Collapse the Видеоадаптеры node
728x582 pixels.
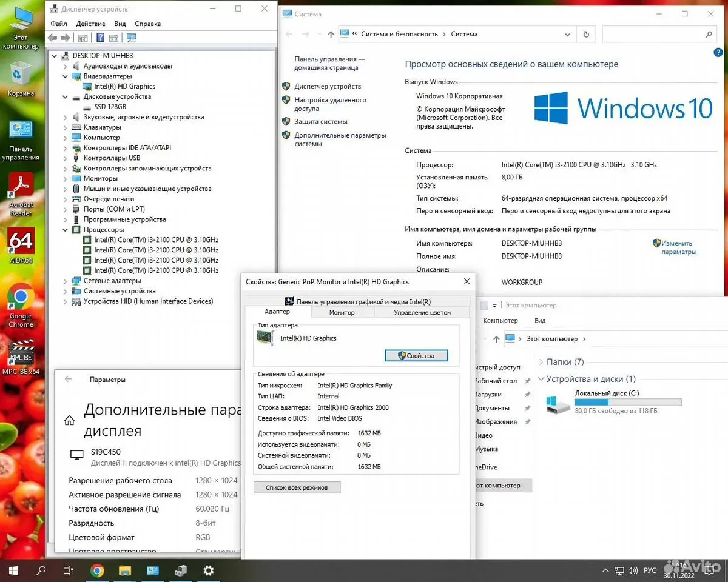tap(66, 76)
